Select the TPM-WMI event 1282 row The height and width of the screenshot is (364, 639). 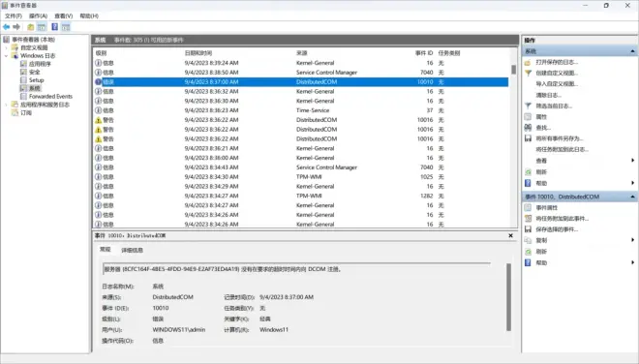pos(301,197)
